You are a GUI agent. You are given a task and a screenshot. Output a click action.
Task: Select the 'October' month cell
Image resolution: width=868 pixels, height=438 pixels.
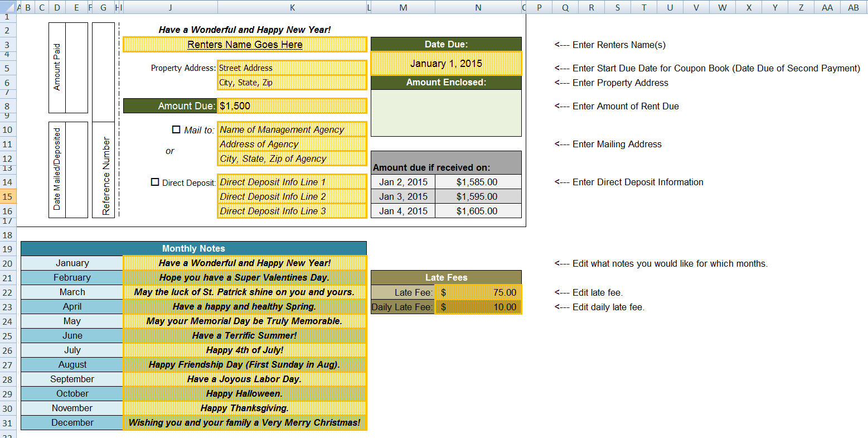tap(72, 393)
